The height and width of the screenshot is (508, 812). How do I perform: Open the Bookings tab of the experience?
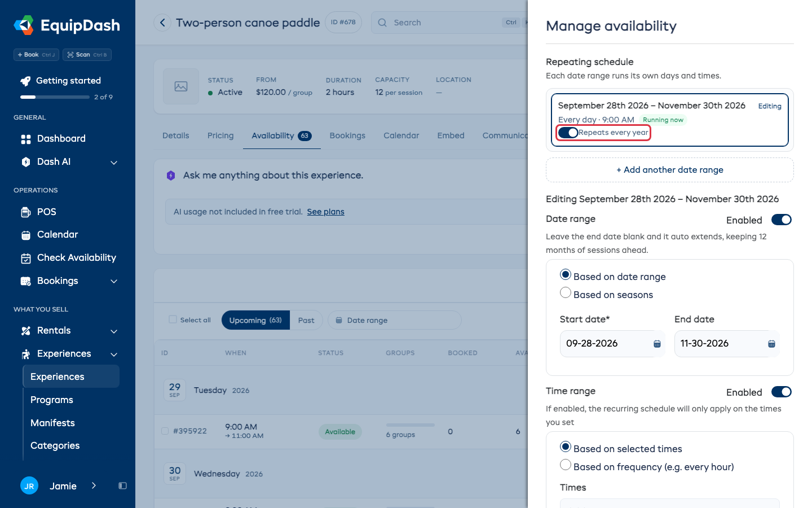click(347, 135)
